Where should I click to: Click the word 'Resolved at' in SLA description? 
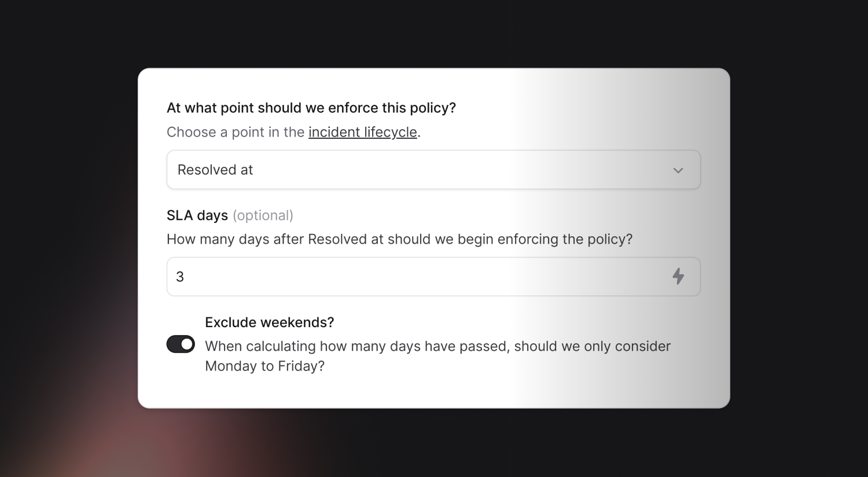345,239
